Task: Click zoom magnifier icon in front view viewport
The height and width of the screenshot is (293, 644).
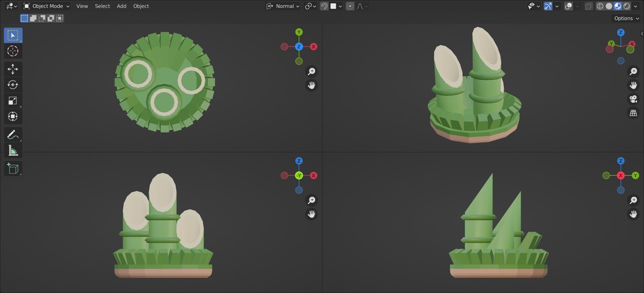Action: [x=311, y=200]
